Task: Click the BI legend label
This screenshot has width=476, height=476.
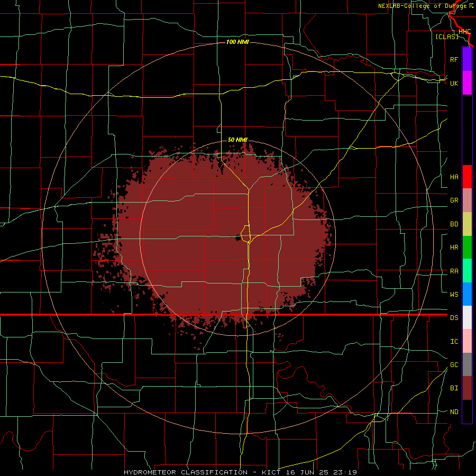Action: point(454,388)
